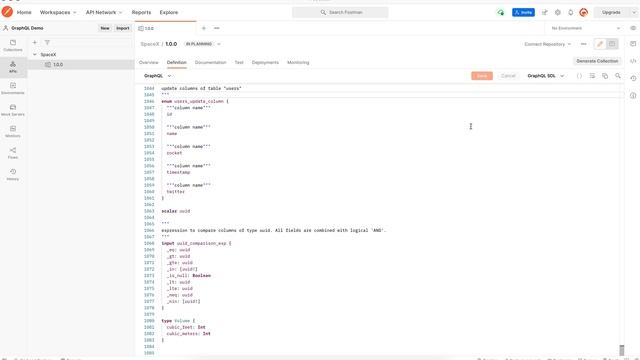The image size is (640, 360).
Task: Switch to the Overview tab
Action: (149, 62)
